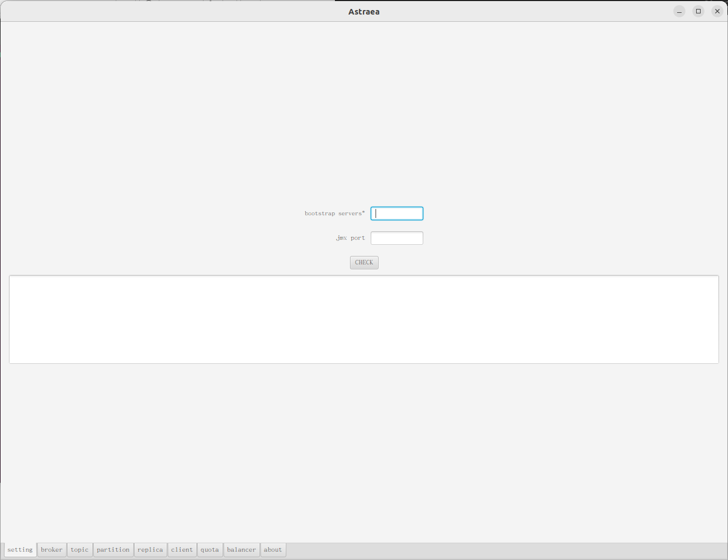The image size is (728, 560).
Task: Open the client tab
Action: pos(182,549)
